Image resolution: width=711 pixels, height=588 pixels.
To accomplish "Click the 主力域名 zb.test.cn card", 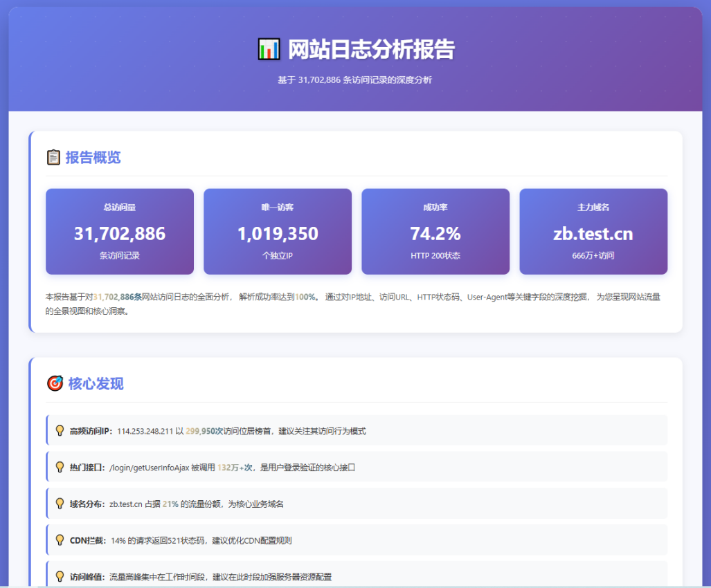I will (x=593, y=232).
